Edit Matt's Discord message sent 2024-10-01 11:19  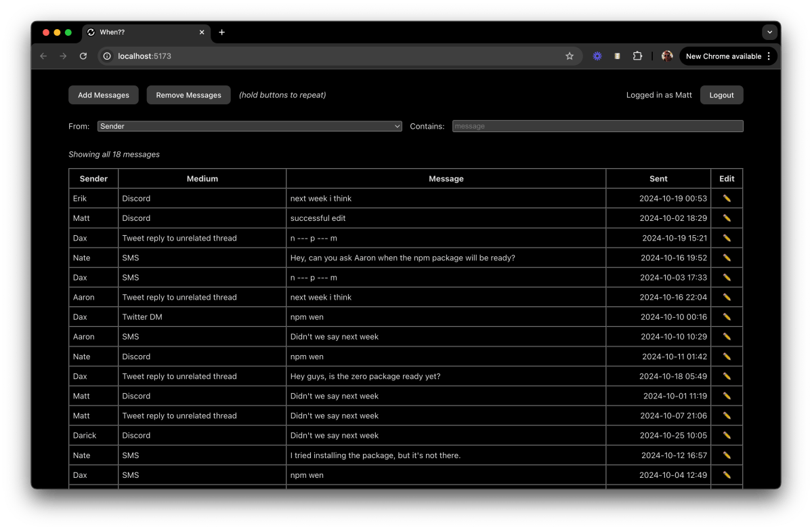click(727, 396)
